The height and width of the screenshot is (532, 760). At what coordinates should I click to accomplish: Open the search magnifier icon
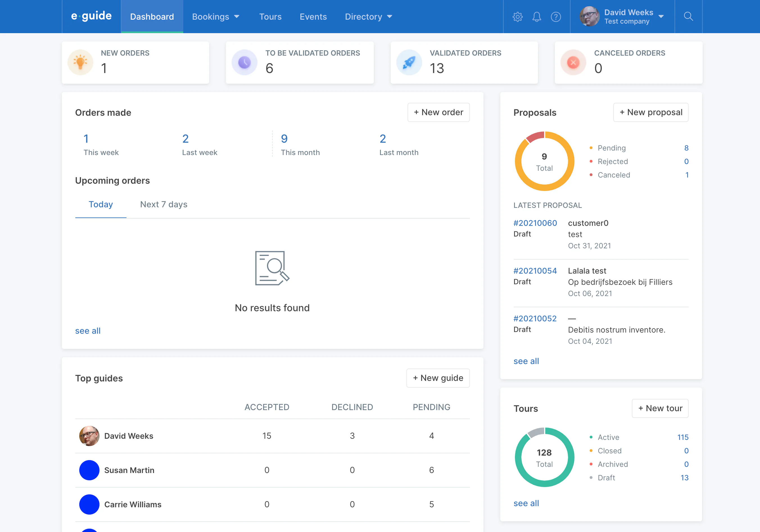[x=688, y=16]
